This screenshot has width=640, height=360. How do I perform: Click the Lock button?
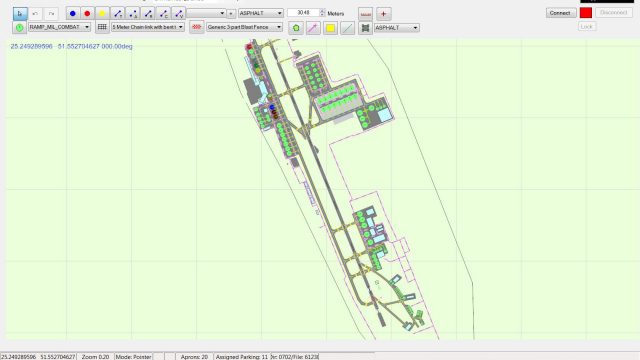[587, 27]
